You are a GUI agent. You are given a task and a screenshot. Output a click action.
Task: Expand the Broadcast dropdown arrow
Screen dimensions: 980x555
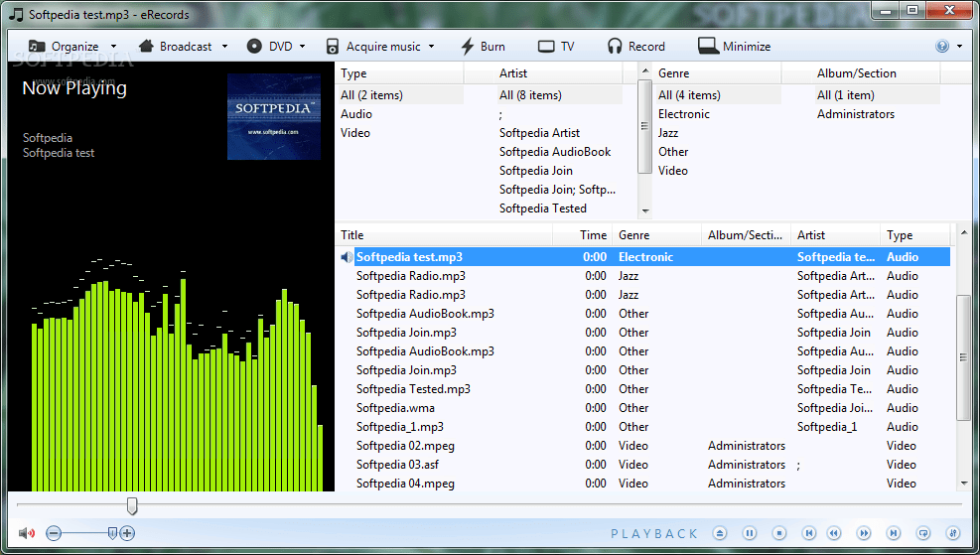224,47
